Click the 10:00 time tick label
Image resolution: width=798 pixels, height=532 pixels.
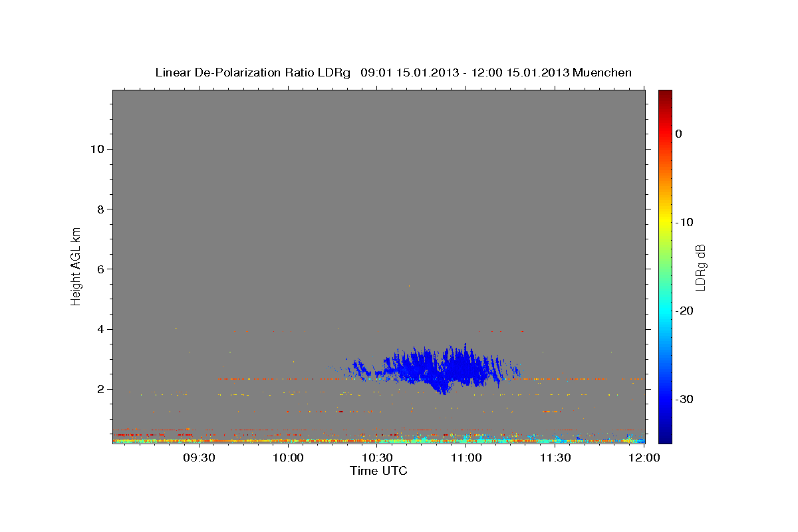288,458
